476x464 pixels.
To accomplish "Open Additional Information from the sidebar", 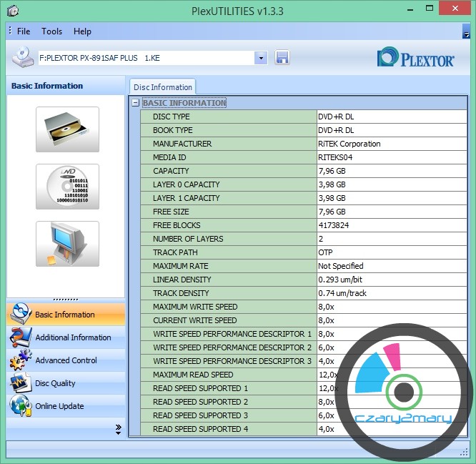I will coord(73,337).
